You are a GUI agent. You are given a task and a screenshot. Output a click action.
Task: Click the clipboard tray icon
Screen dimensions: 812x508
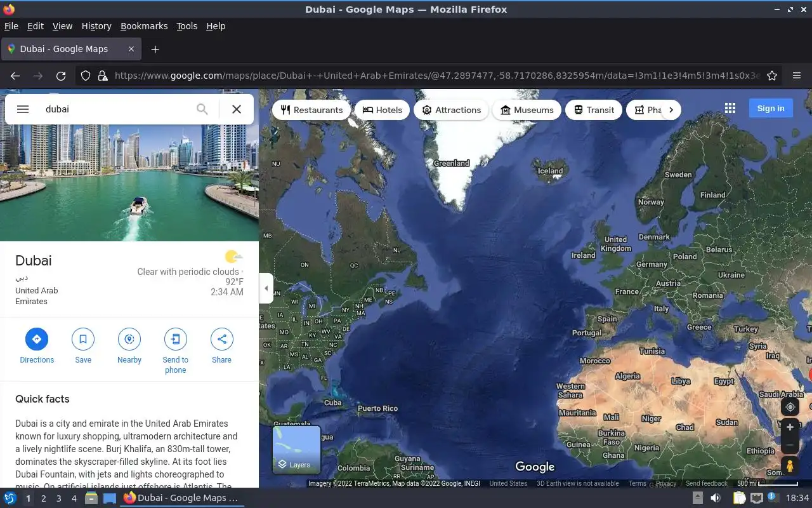740,498
